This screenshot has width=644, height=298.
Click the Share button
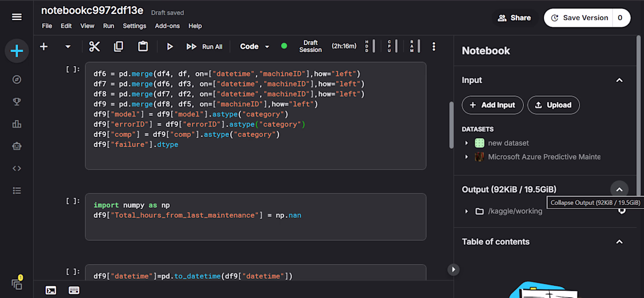tap(514, 18)
